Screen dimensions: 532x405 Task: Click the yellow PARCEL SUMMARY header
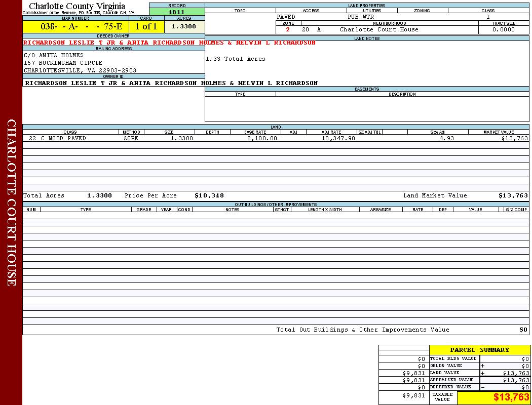[479, 350]
